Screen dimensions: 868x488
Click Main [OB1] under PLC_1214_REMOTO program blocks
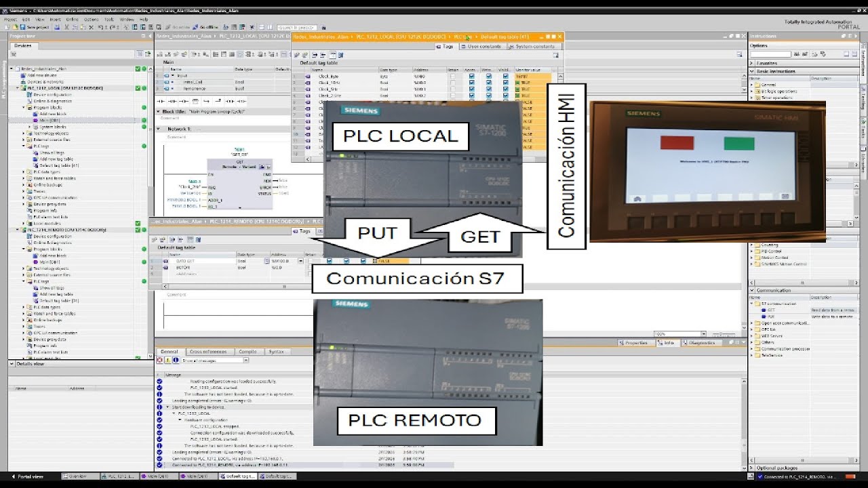[50, 262]
